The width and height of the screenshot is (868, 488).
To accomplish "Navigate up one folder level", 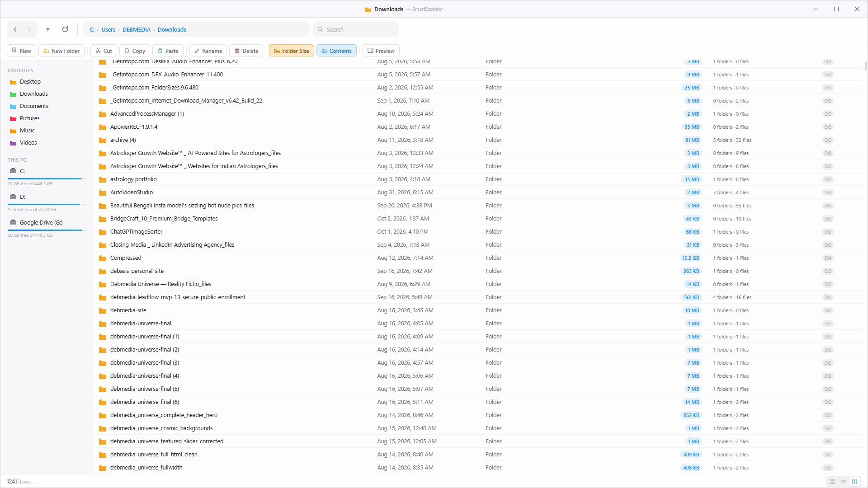I will pos(48,29).
